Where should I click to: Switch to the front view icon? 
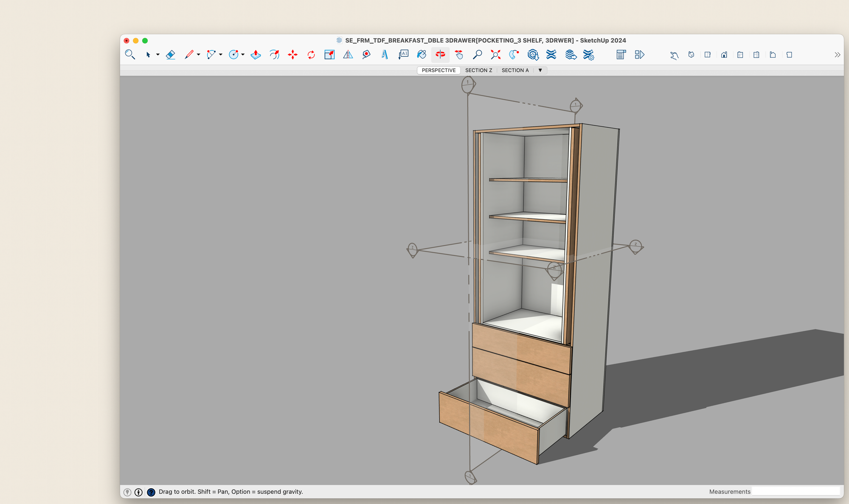pos(724,55)
